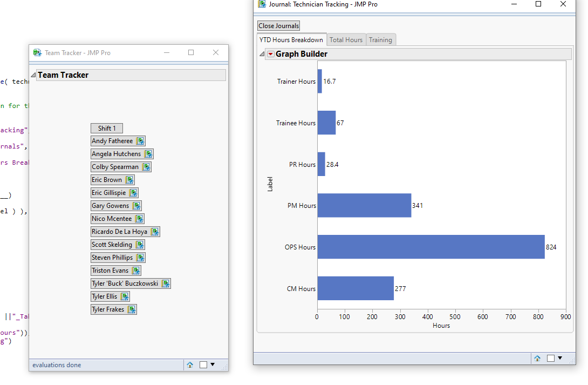This screenshot has height=385, width=588.
Task: Open Tyler 'Buck' Buczkowski name button
Action: tap(131, 283)
